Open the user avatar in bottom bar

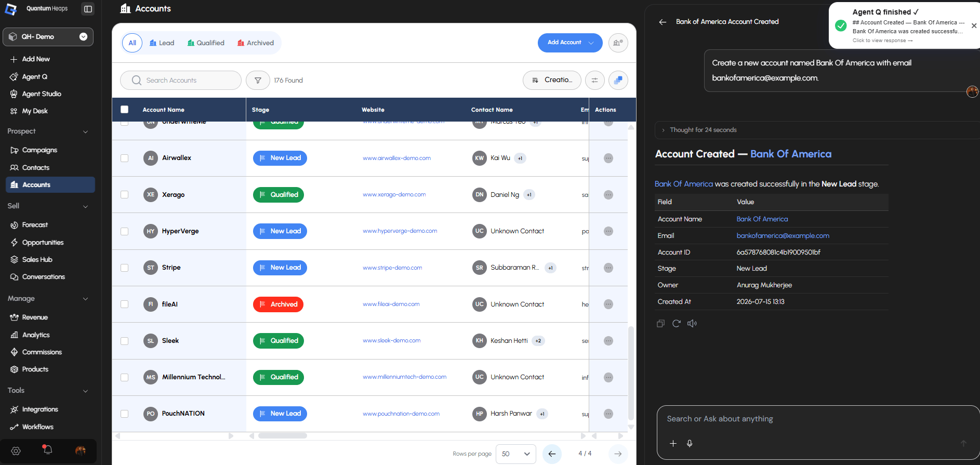[81, 451]
